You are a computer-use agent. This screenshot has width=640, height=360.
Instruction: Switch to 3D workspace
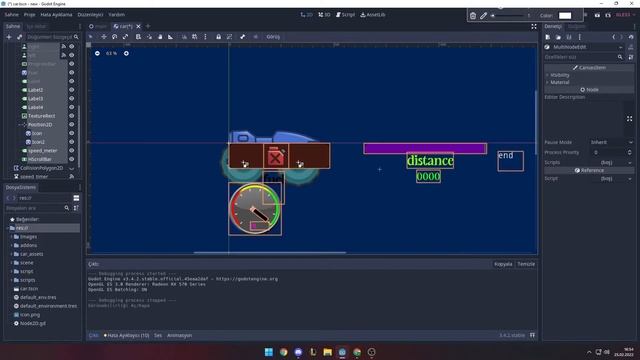324,15
